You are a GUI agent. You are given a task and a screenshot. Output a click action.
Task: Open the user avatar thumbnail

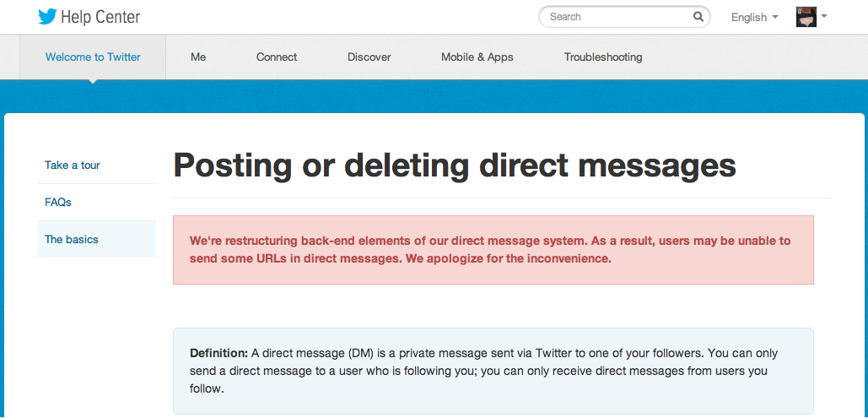806,17
